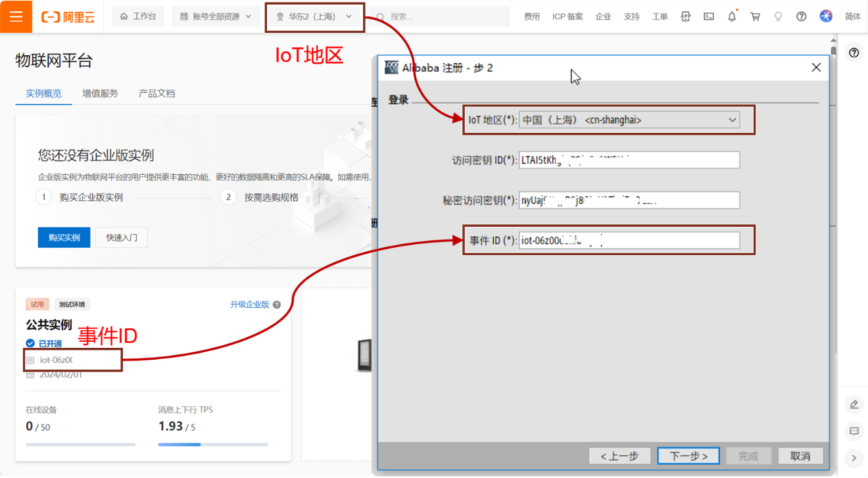Open 费用 in top navigation
868x478 pixels.
point(531,17)
